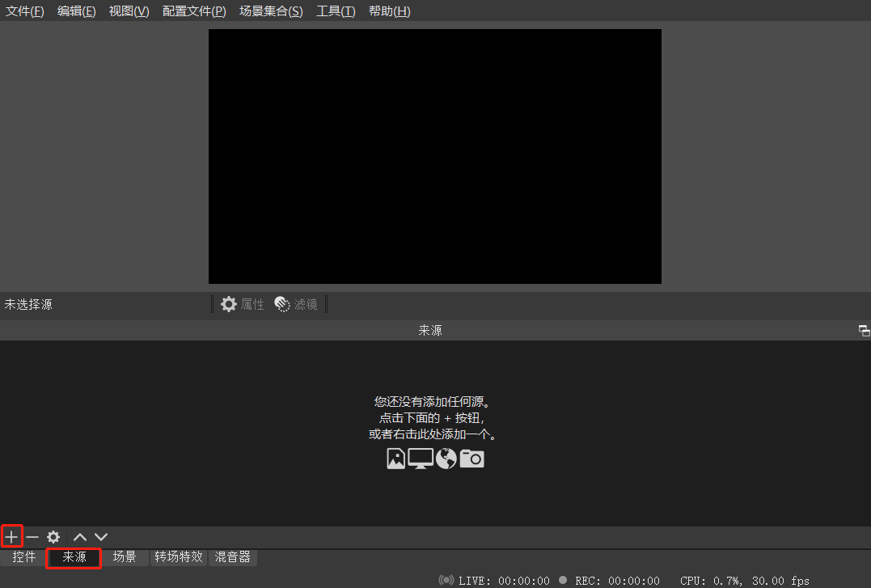Switch to the 来源 tab
Image resolution: width=871 pixels, height=588 pixels.
coord(74,557)
